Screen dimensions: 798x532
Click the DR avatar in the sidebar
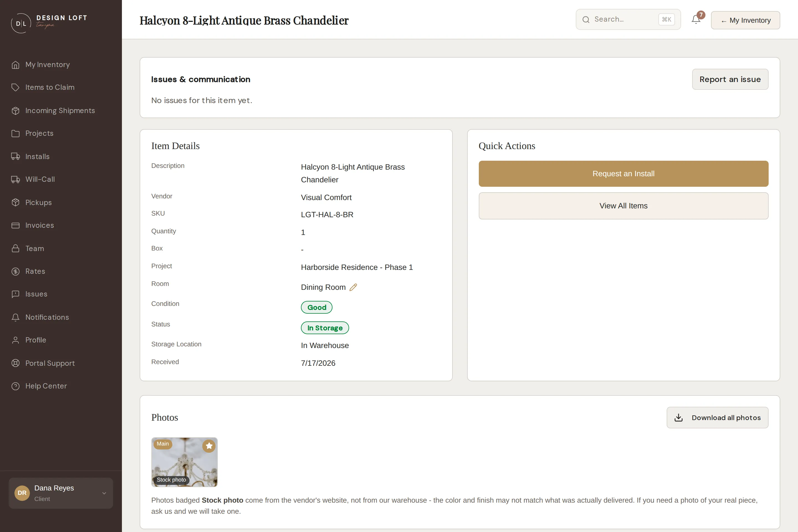coord(22,493)
